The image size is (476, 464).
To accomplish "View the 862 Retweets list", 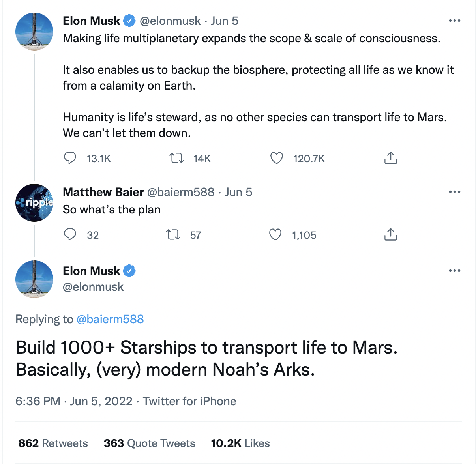I will (x=53, y=443).
